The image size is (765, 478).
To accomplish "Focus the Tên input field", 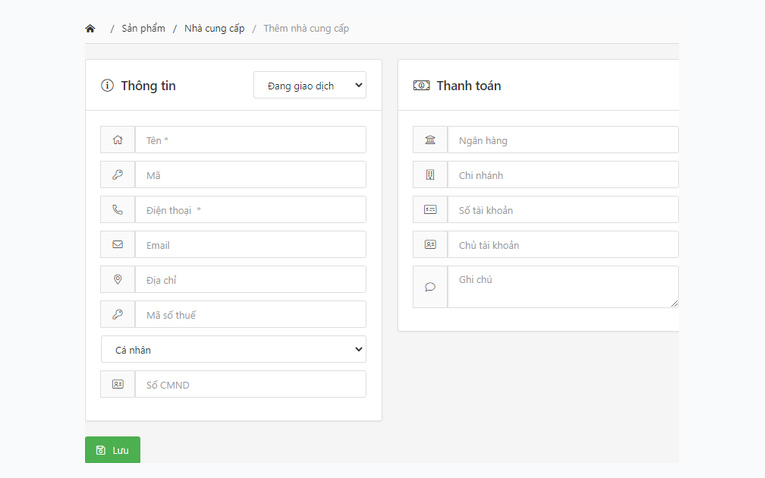I will [250, 140].
